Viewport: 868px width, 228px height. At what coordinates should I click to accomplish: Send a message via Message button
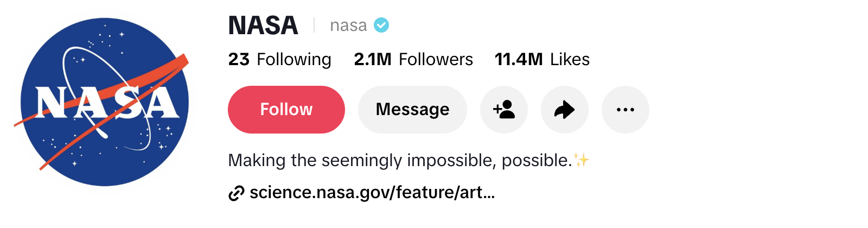coord(412,110)
